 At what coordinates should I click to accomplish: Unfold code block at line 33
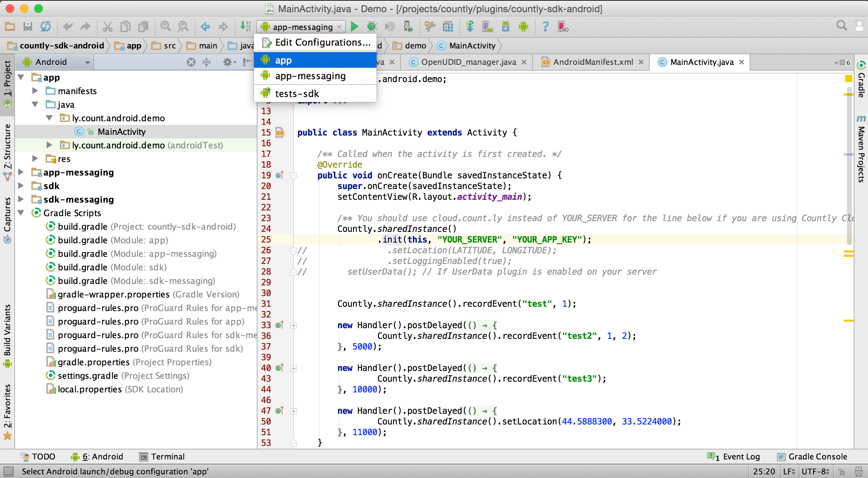pos(293,325)
